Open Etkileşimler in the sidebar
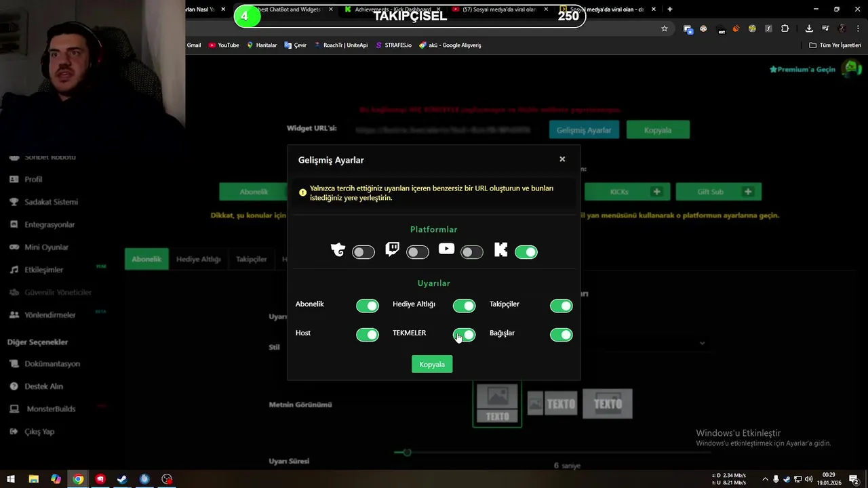This screenshot has width=868, height=488. pyautogui.click(x=43, y=270)
